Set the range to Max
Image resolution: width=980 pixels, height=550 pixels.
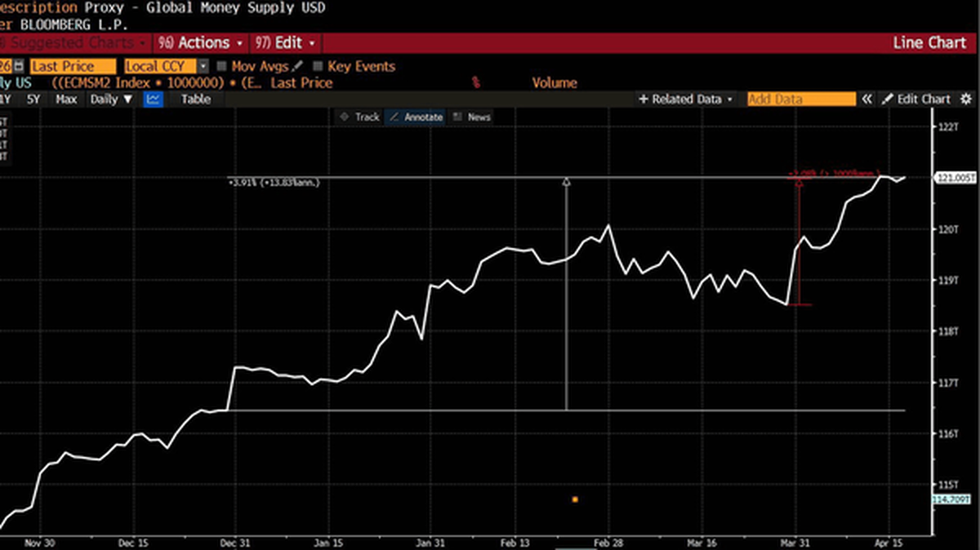click(66, 99)
